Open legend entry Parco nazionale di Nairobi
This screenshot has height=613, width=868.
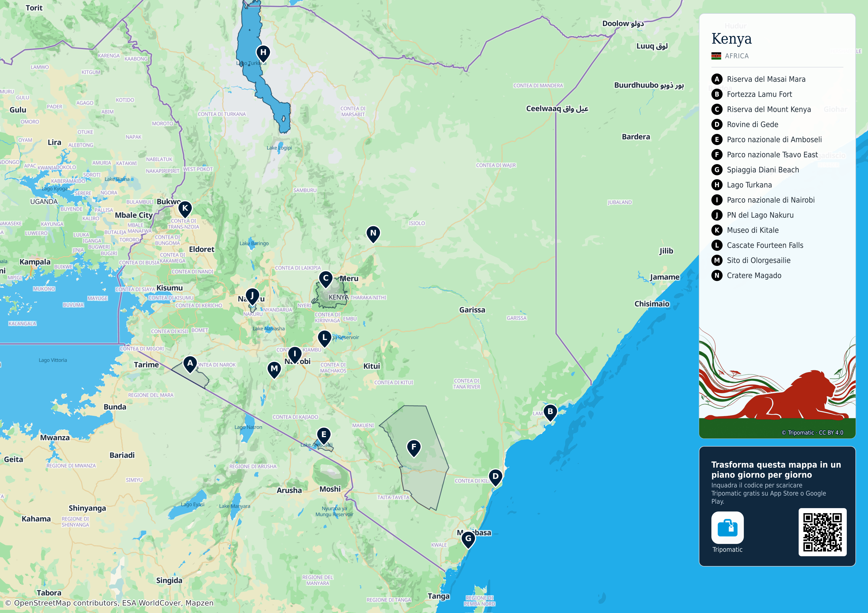(770, 200)
